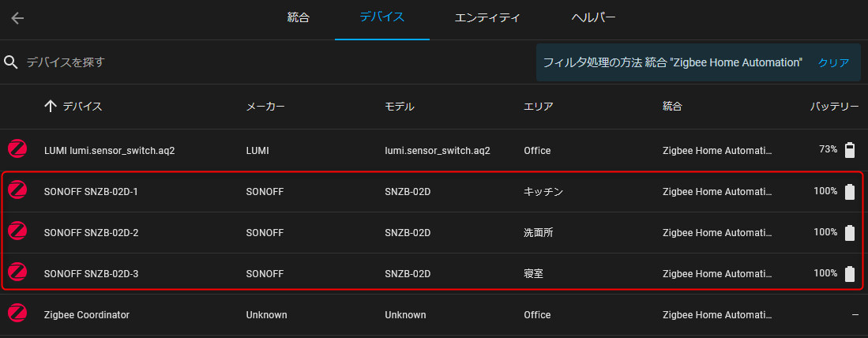Click 洗面所 area cell

(539, 232)
